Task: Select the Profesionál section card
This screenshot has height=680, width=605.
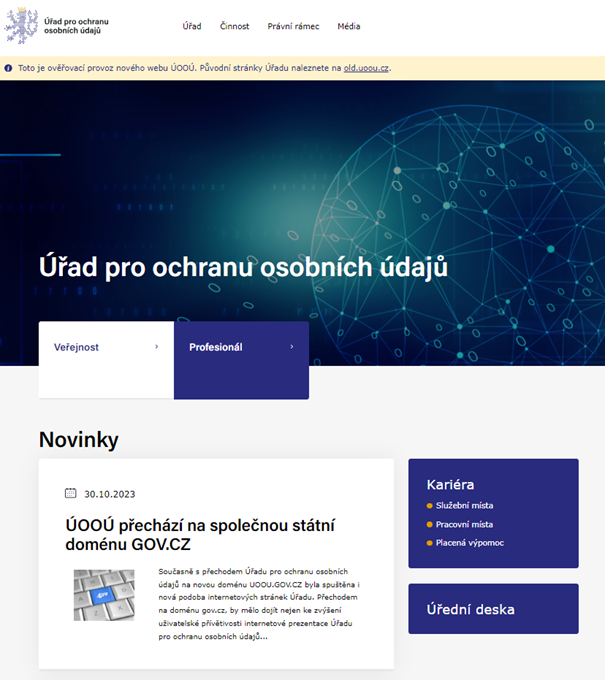Action: [x=242, y=360]
